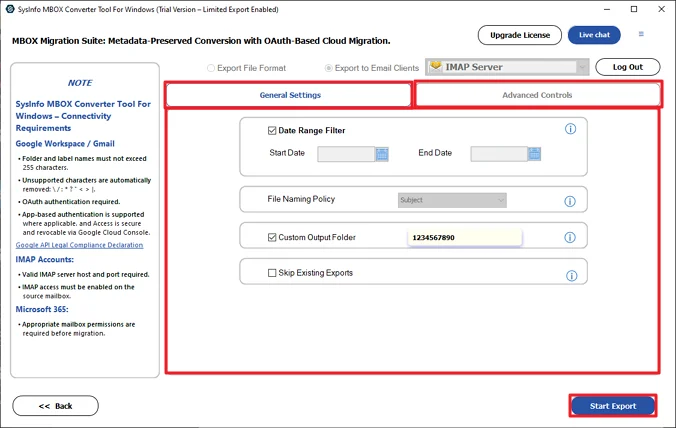676x428 pixels.
Task: Click the Google Workspace / Gmail heading
Action: [x=65, y=144]
